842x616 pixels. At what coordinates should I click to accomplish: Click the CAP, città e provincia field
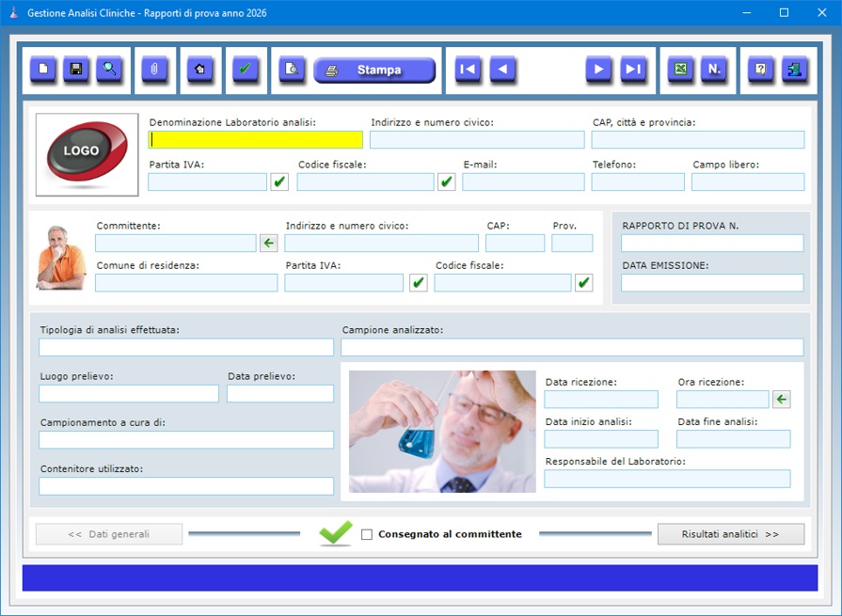pyautogui.click(x=698, y=139)
